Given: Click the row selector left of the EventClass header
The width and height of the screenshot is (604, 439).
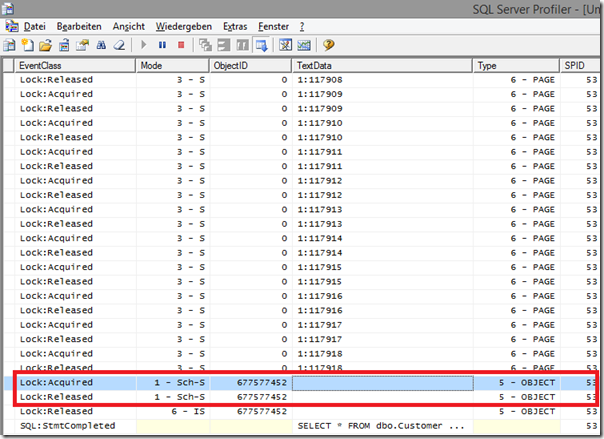Looking at the screenshot, I should pos(8,65).
